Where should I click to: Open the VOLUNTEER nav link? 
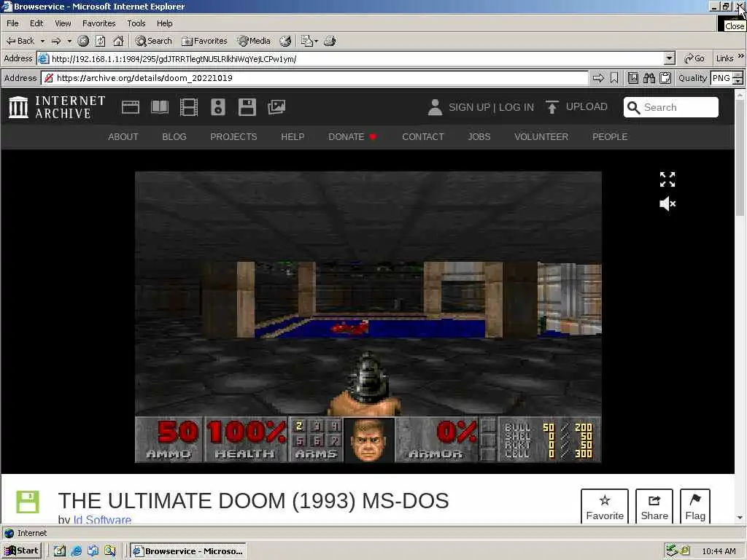point(541,136)
